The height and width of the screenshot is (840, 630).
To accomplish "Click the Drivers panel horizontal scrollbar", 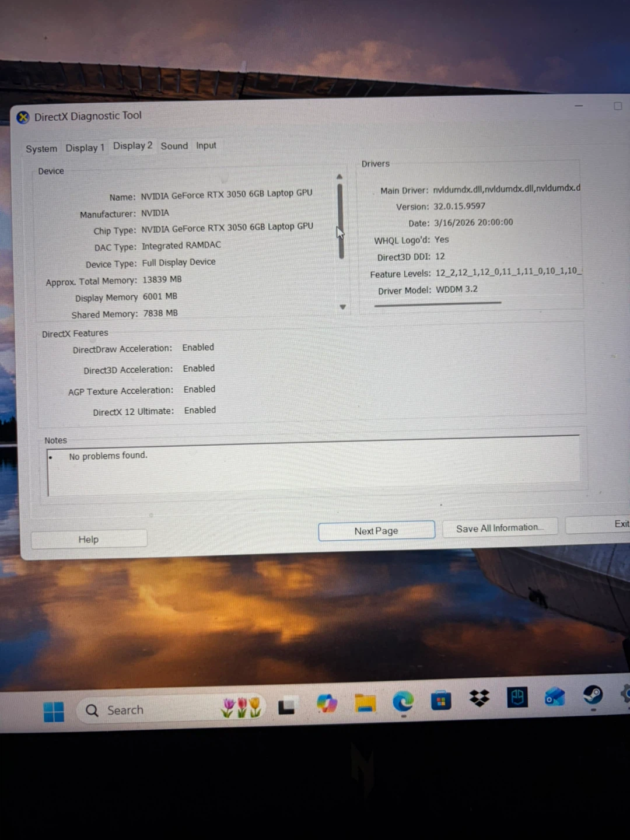I will 438,303.
